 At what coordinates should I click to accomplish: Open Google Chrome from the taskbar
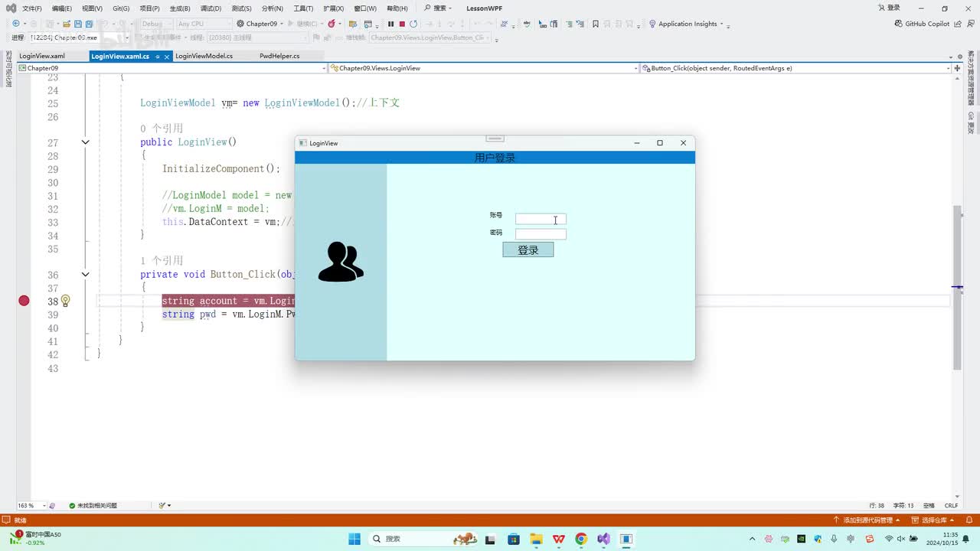pyautogui.click(x=581, y=539)
